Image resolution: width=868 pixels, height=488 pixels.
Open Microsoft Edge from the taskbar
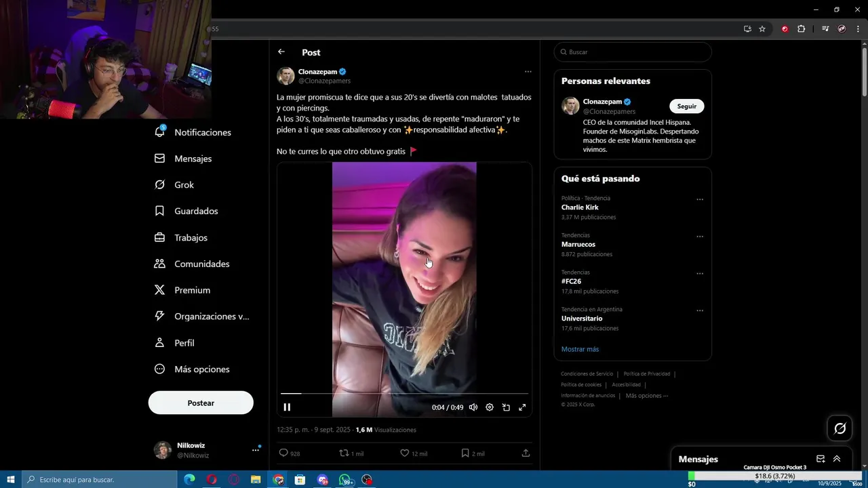pyautogui.click(x=189, y=480)
